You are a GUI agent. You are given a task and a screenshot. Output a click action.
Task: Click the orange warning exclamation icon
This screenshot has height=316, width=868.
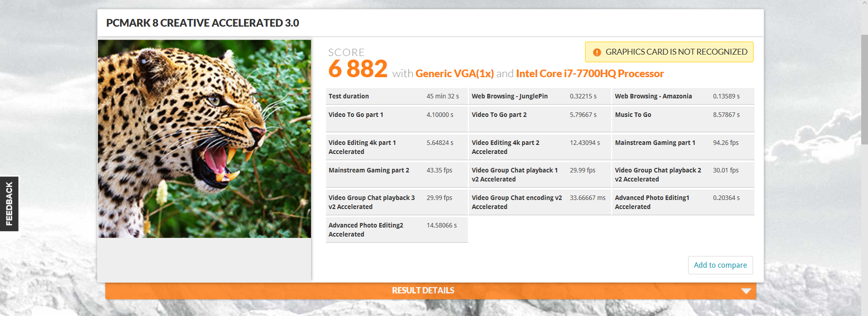(597, 52)
